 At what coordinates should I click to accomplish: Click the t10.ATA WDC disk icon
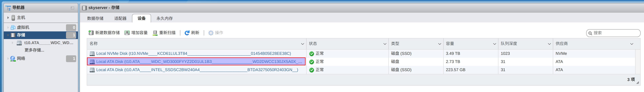pos(19,43)
